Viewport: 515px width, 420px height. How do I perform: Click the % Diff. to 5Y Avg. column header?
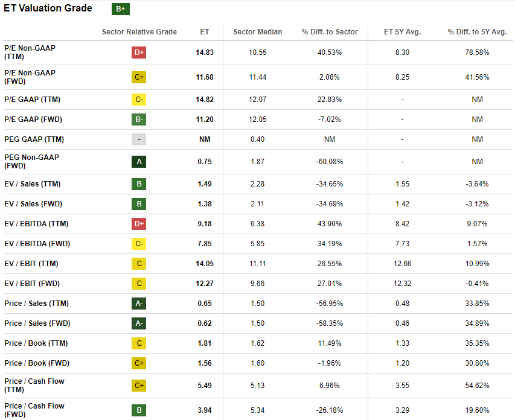[477, 32]
